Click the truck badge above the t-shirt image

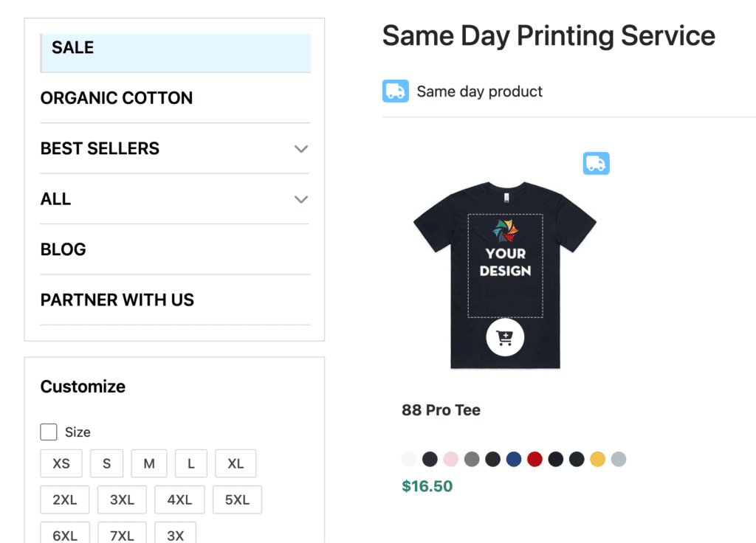[597, 163]
